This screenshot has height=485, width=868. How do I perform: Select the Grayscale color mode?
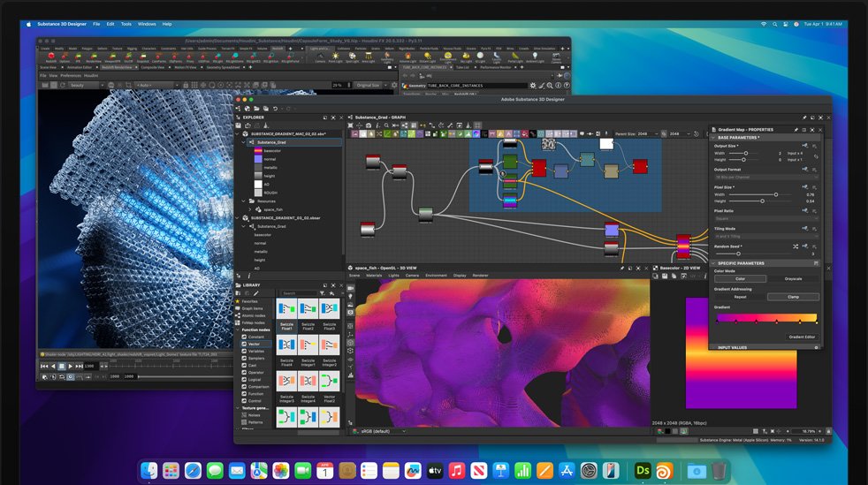point(793,279)
